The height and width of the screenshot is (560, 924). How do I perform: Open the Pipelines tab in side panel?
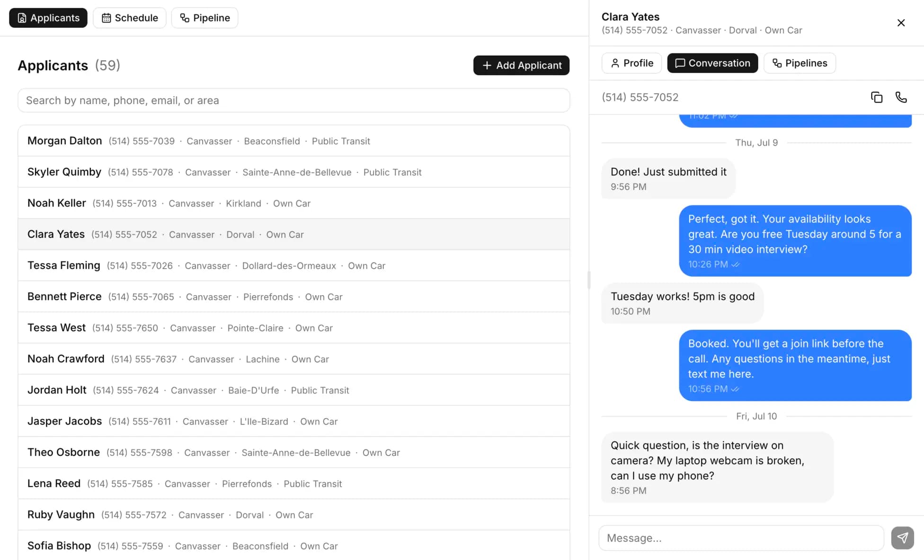tap(800, 63)
